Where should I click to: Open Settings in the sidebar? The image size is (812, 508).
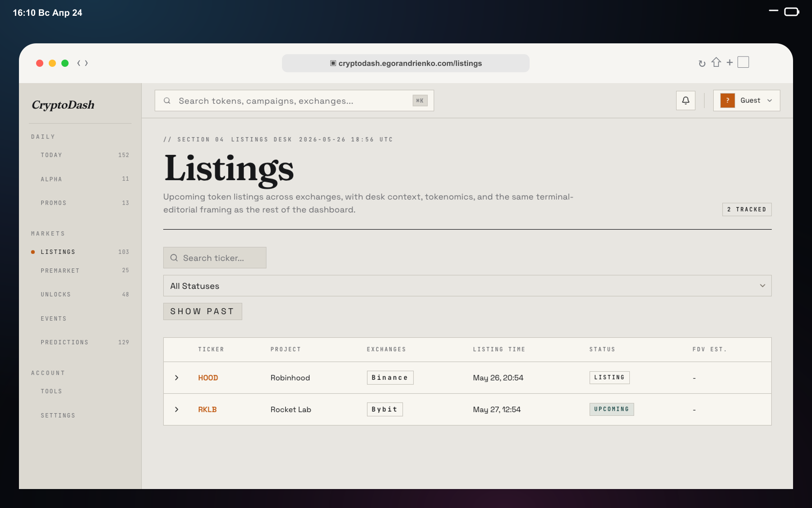pos(80,415)
